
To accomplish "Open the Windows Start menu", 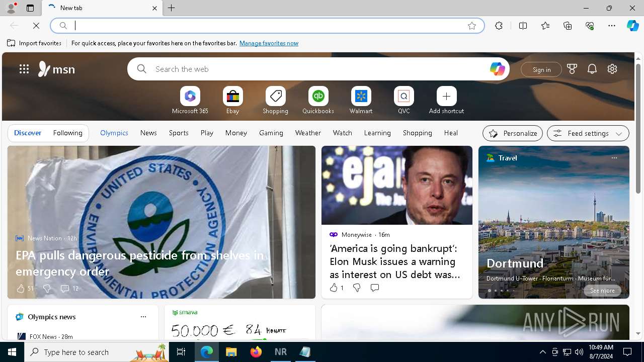I will (x=12, y=352).
